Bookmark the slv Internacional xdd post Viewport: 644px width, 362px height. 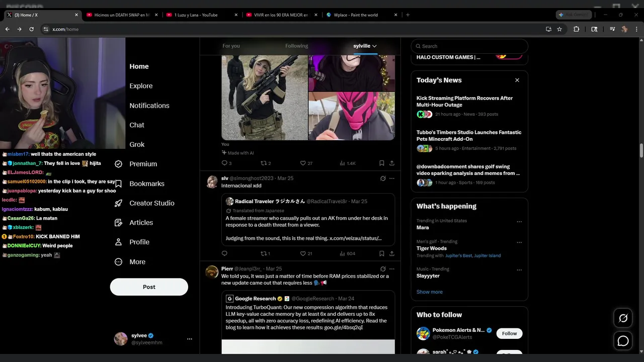point(382,253)
